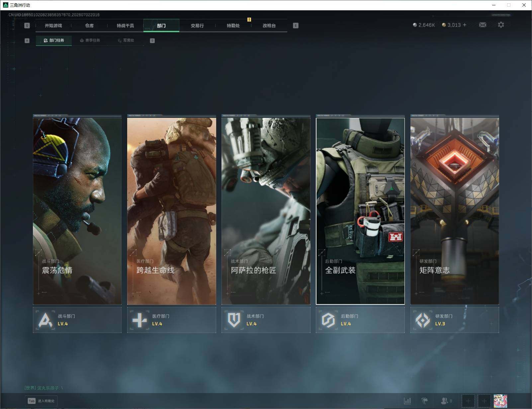
Task: Click the player avatar portrait
Action: click(x=500, y=401)
